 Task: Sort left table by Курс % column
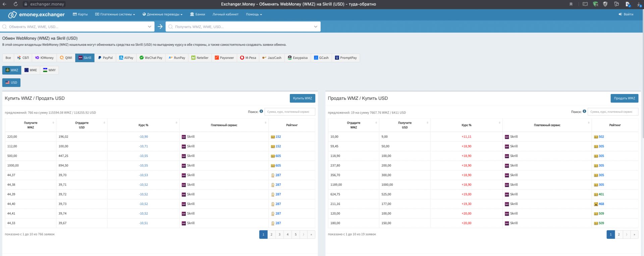pos(143,125)
